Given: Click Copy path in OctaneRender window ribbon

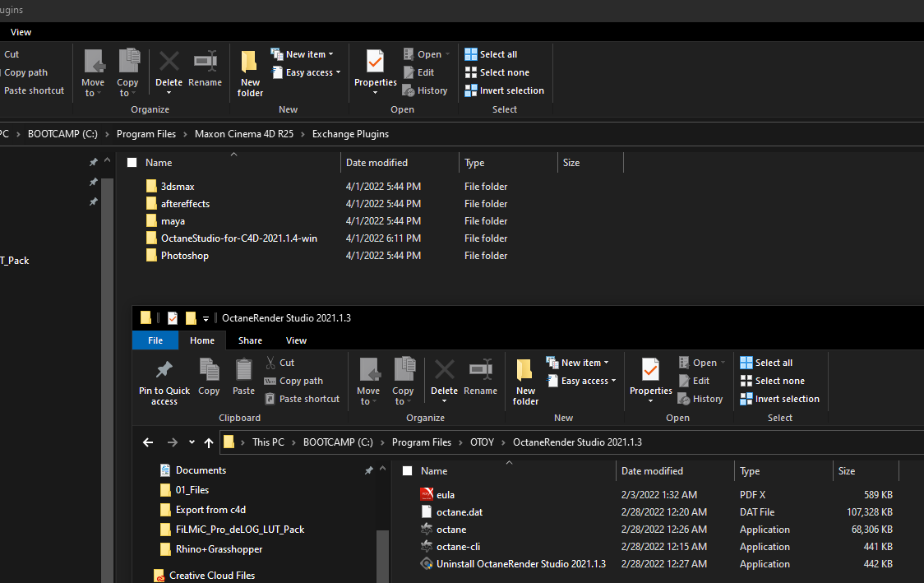Looking at the screenshot, I should pos(293,381).
